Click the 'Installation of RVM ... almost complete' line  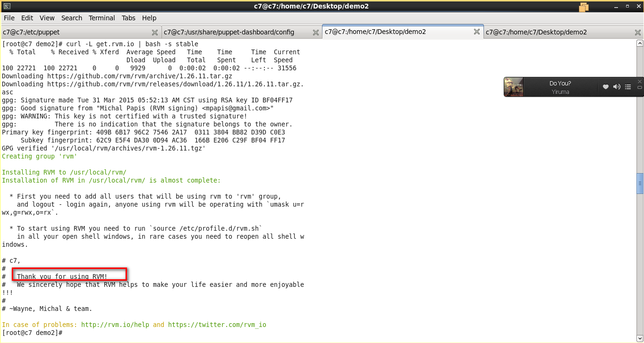pyautogui.click(x=111, y=180)
